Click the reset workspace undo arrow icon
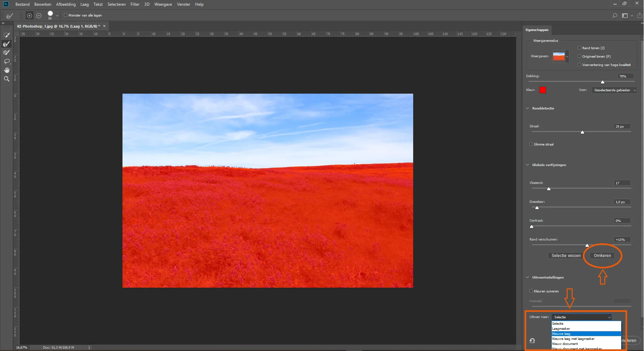 (532, 341)
